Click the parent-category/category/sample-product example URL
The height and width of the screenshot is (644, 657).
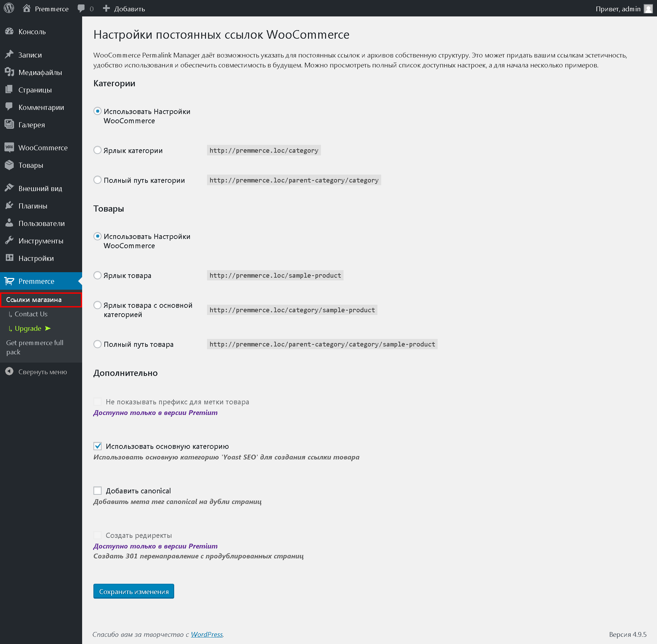point(322,344)
